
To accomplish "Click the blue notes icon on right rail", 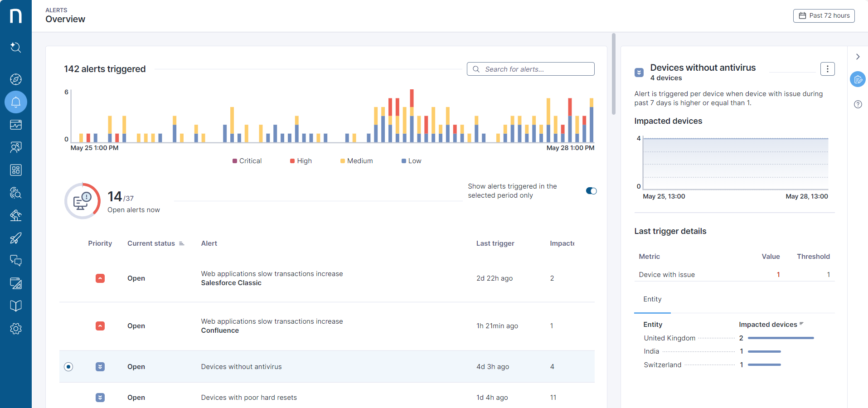I will [x=858, y=79].
